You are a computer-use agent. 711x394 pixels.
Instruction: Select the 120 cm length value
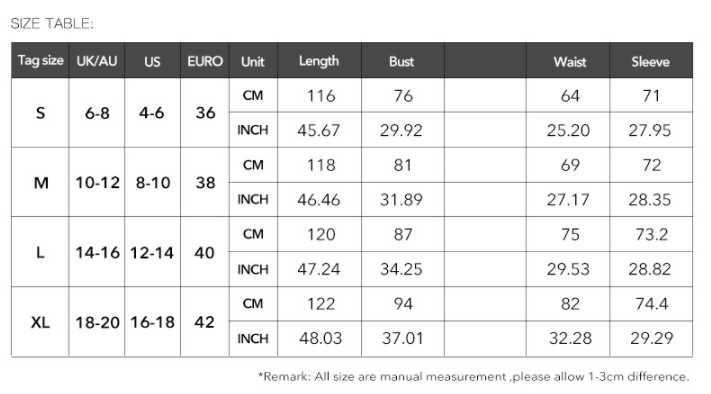click(x=319, y=234)
